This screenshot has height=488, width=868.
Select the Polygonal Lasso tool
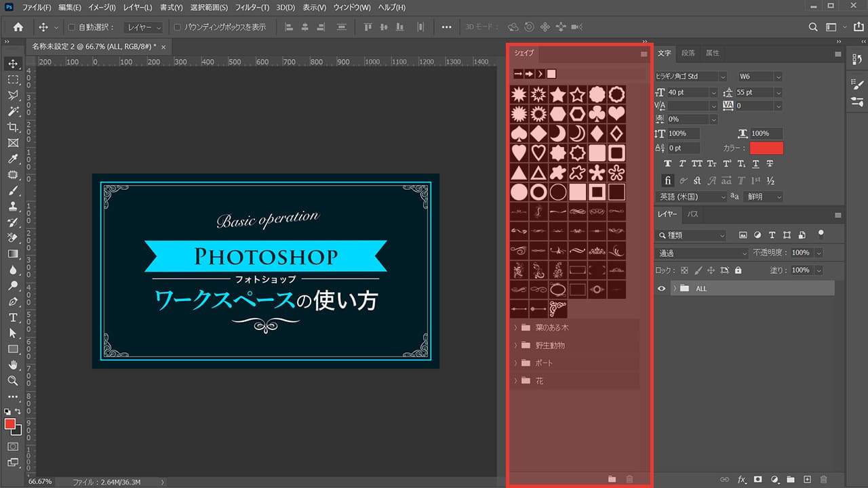13,96
